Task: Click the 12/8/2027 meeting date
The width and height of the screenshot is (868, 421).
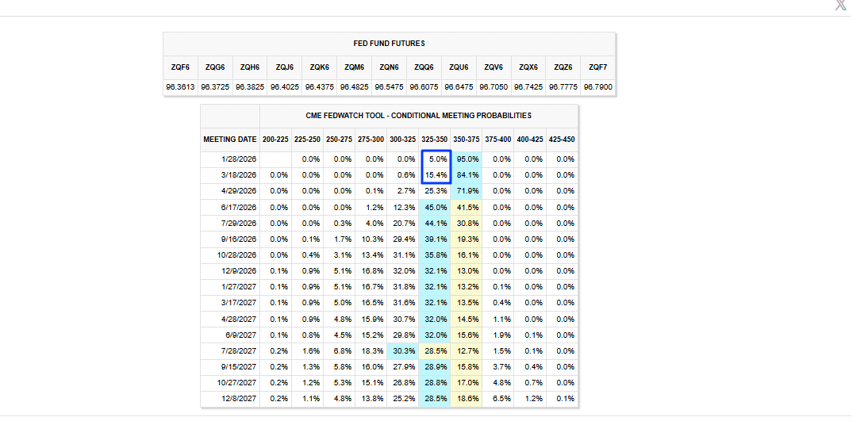Action: click(x=229, y=398)
